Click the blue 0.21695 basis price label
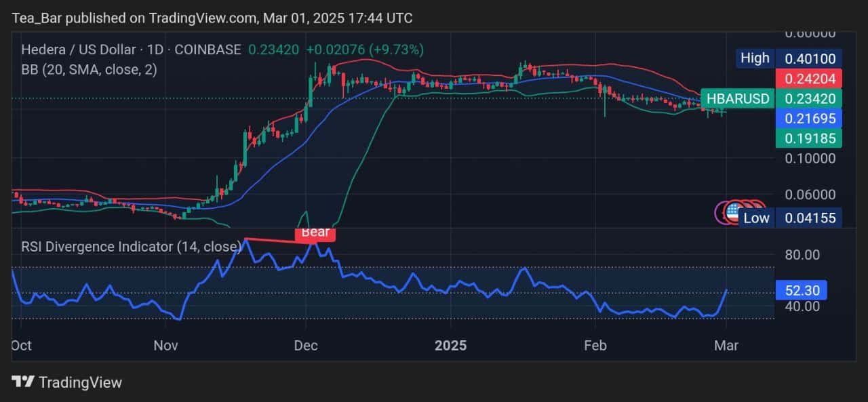Image resolution: width=868 pixels, height=402 pixels. click(809, 119)
